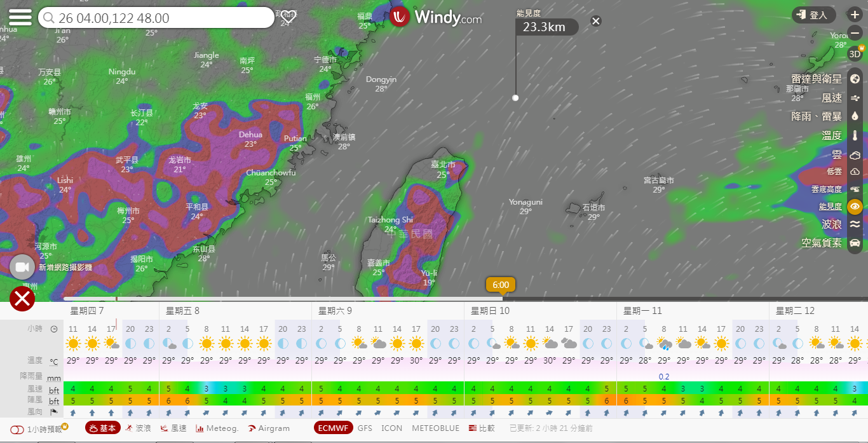
Task: Select the cloud base layer icon
Action: (x=855, y=189)
